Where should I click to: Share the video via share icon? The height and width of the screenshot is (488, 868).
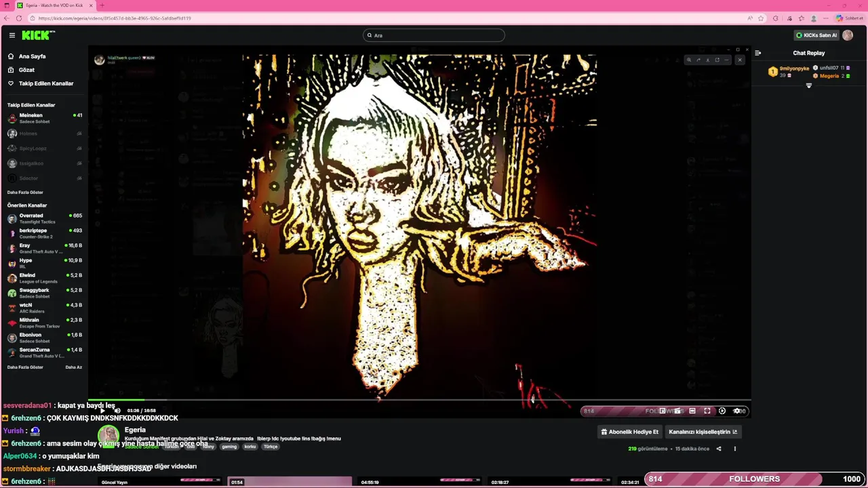click(719, 449)
